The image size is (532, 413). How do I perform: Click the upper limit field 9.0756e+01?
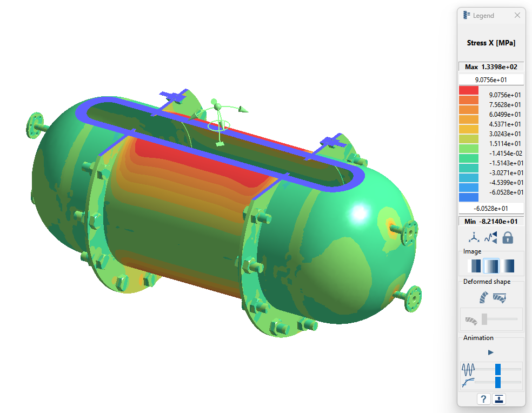pos(491,80)
